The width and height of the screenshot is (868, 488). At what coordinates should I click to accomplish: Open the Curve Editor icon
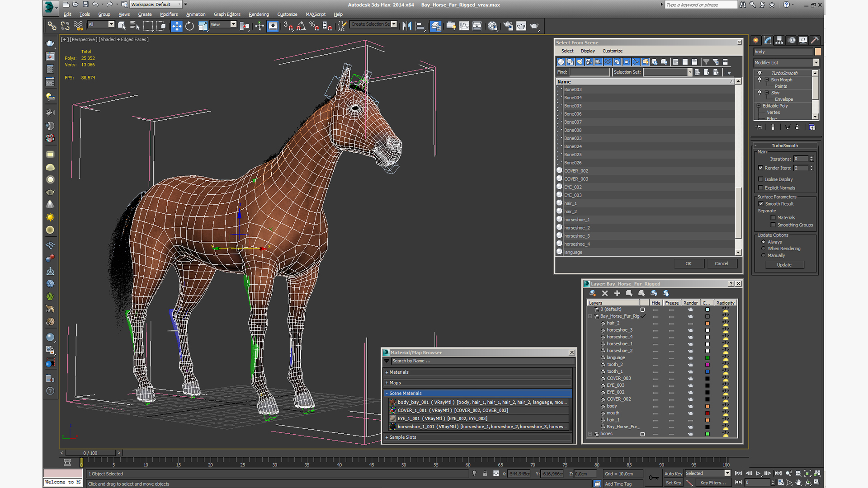click(464, 26)
